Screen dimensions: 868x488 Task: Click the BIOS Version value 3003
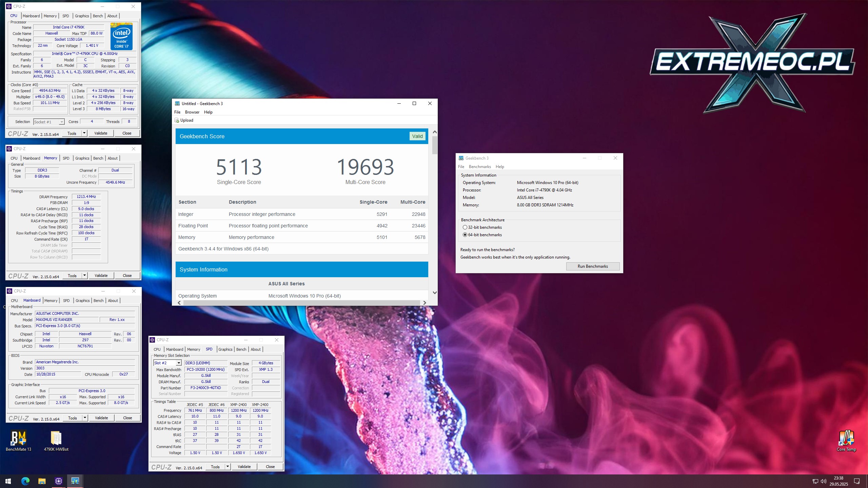click(x=85, y=368)
